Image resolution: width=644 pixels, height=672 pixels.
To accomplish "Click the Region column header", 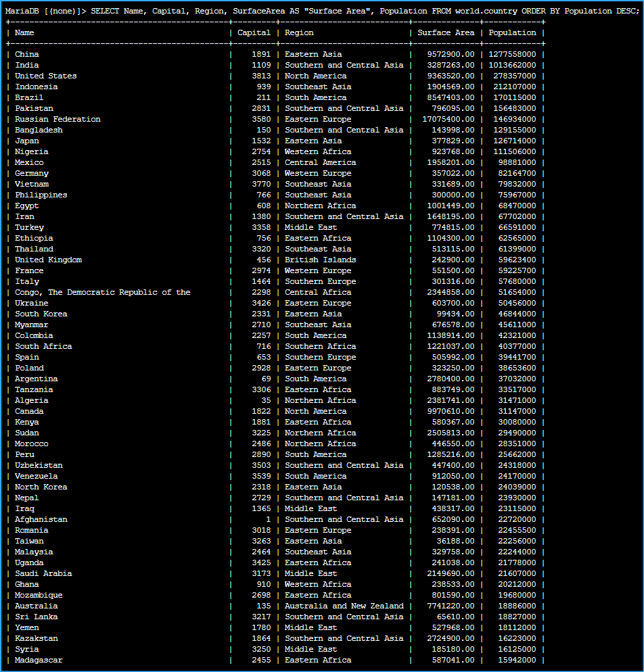I will pyautogui.click(x=299, y=32).
